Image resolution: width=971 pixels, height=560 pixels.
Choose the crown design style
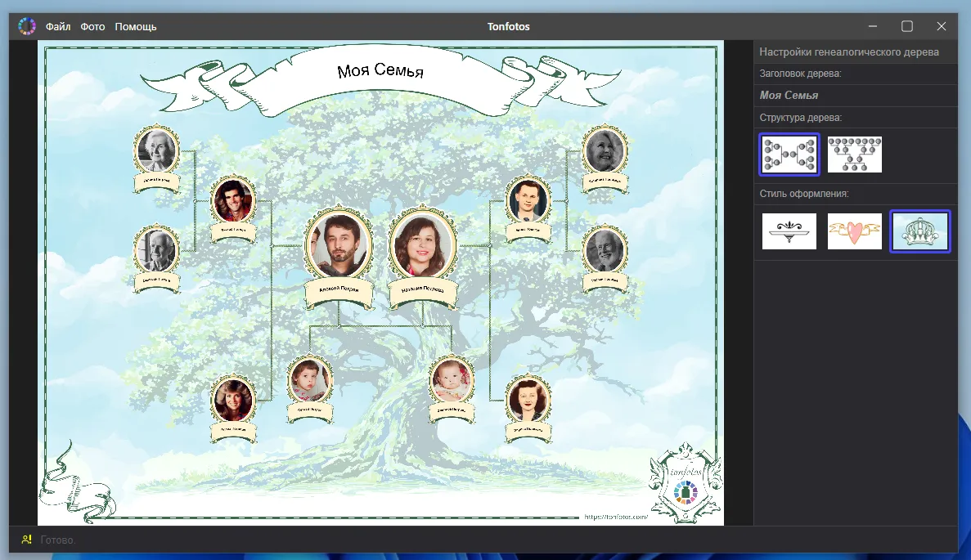919,231
